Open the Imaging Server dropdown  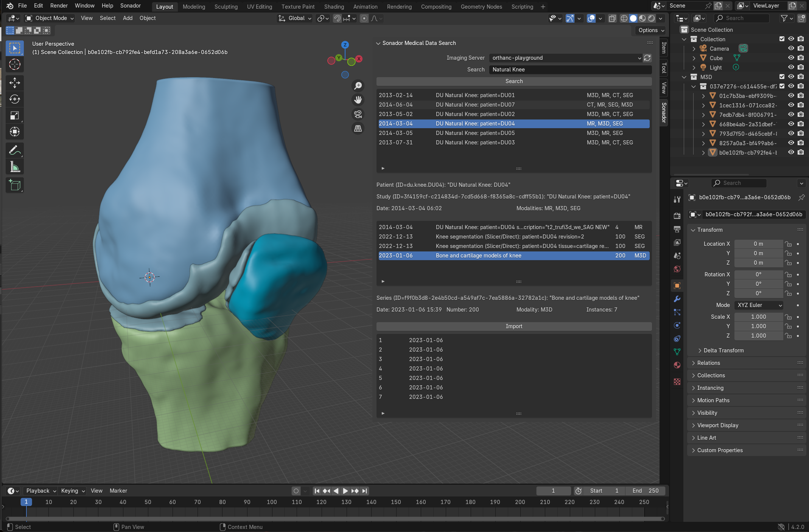pos(566,58)
